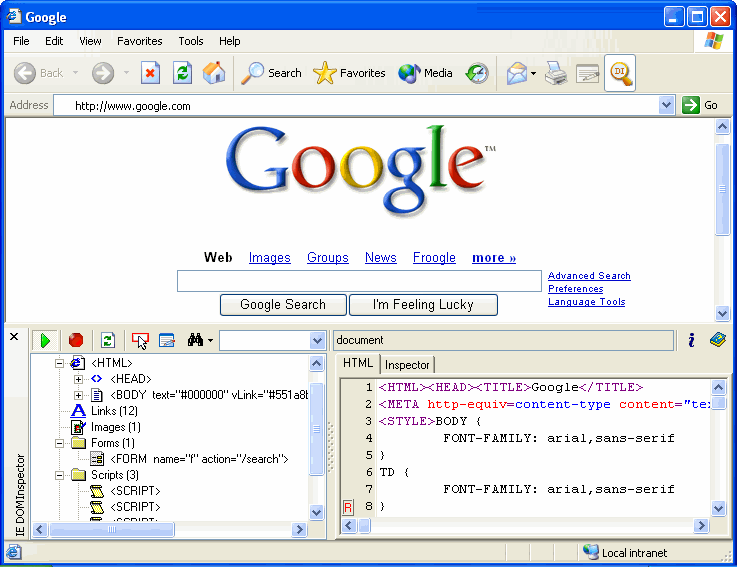Switch to the Inspector tab

407,365
